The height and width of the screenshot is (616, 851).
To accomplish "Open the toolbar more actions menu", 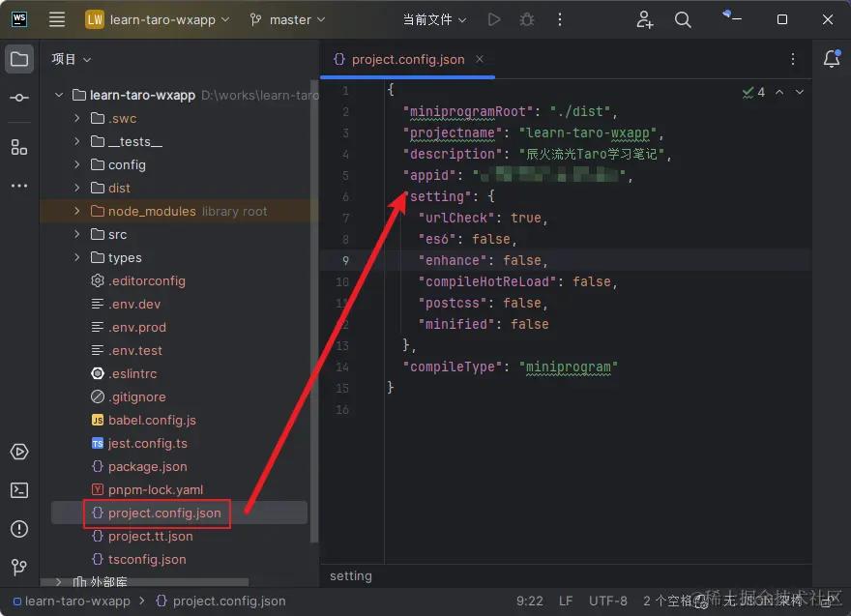I will [560, 19].
